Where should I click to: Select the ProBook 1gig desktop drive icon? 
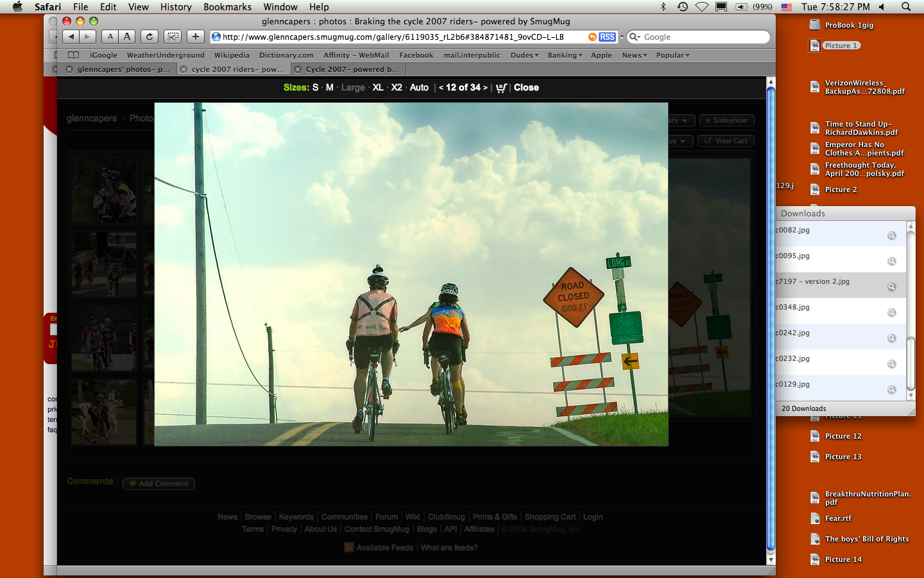[x=814, y=25]
